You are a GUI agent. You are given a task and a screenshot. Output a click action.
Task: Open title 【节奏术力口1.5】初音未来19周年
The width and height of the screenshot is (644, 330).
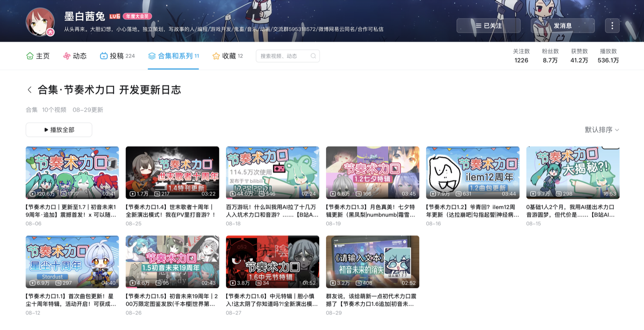(x=172, y=300)
